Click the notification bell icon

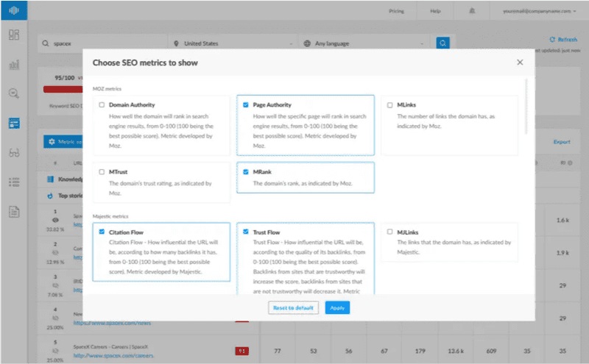[472, 11]
